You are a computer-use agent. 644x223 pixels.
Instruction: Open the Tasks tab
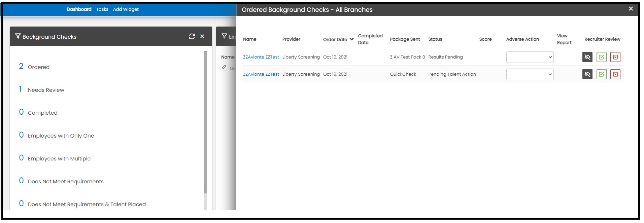tap(102, 9)
